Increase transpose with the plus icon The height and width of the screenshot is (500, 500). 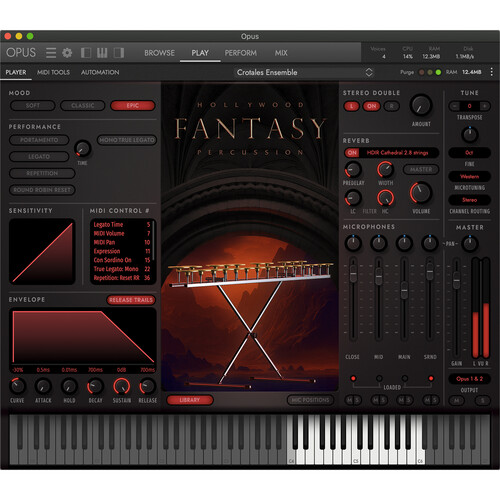485,106
